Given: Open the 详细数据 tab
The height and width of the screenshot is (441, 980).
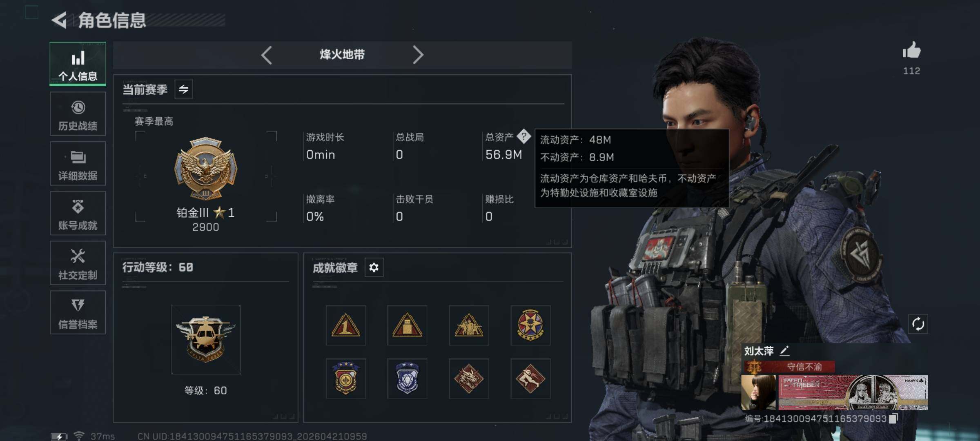Looking at the screenshot, I should pyautogui.click(x=78, y=164).
